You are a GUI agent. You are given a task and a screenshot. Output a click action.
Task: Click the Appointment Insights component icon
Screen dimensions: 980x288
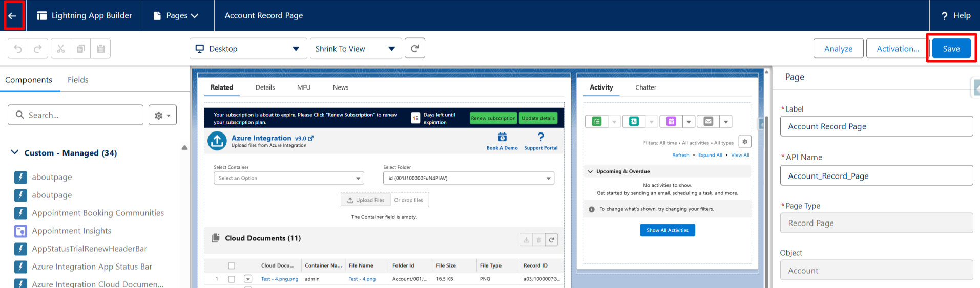20,231
